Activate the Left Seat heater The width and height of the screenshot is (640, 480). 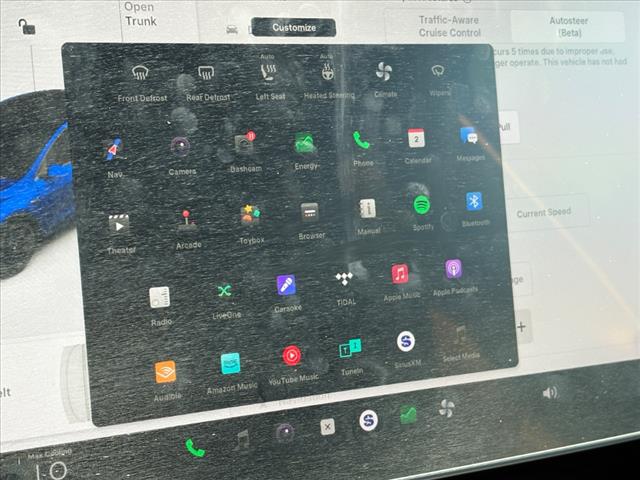coord(269,80)
